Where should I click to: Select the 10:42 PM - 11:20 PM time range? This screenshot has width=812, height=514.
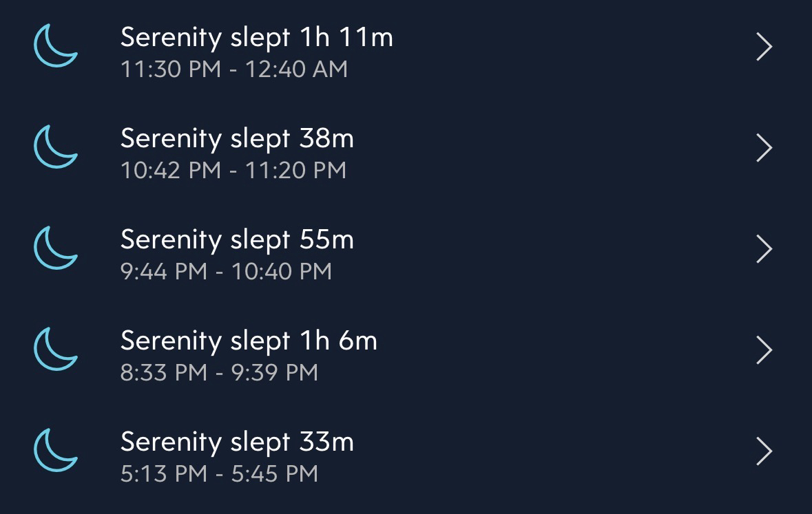click(233, 170)
